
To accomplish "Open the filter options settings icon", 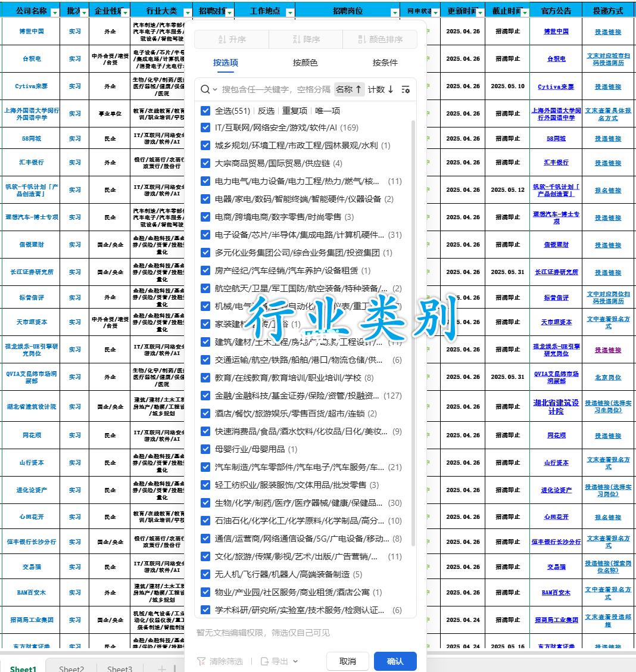I will point(406,89).
